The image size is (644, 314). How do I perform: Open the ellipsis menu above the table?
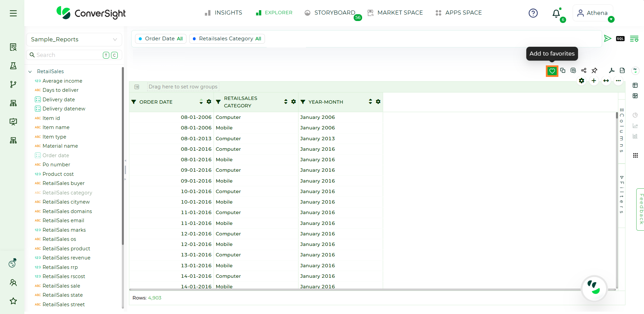coord(619,81)
